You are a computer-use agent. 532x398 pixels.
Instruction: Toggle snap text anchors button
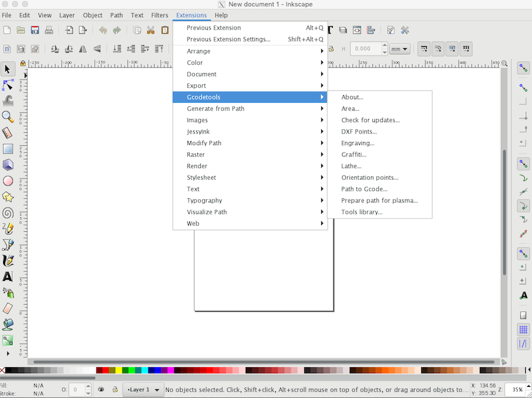(523, 295)
